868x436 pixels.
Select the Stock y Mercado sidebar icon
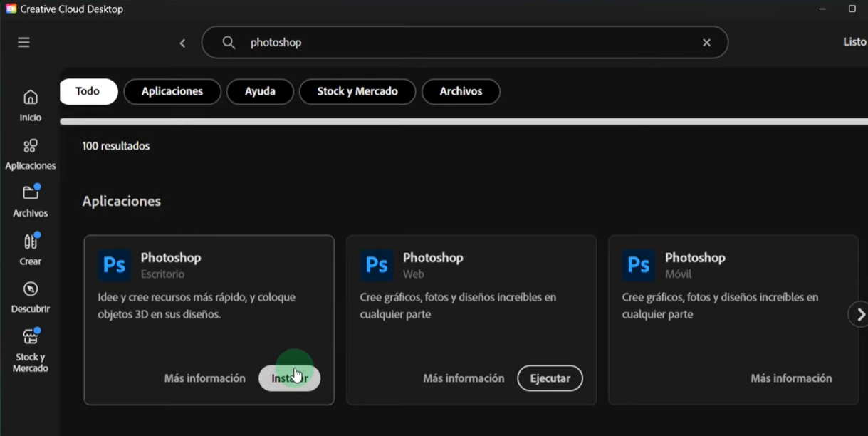[x=29, y=340]
